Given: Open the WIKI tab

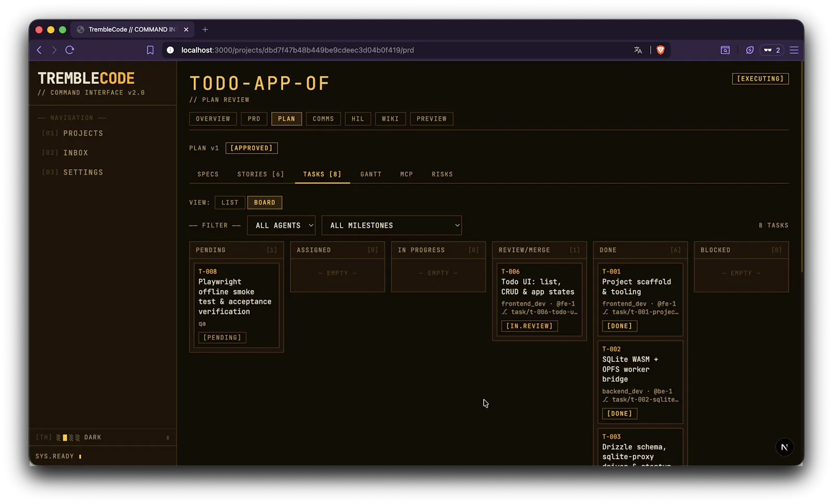Looking at the screenshot, I should (x=390, y=119).
